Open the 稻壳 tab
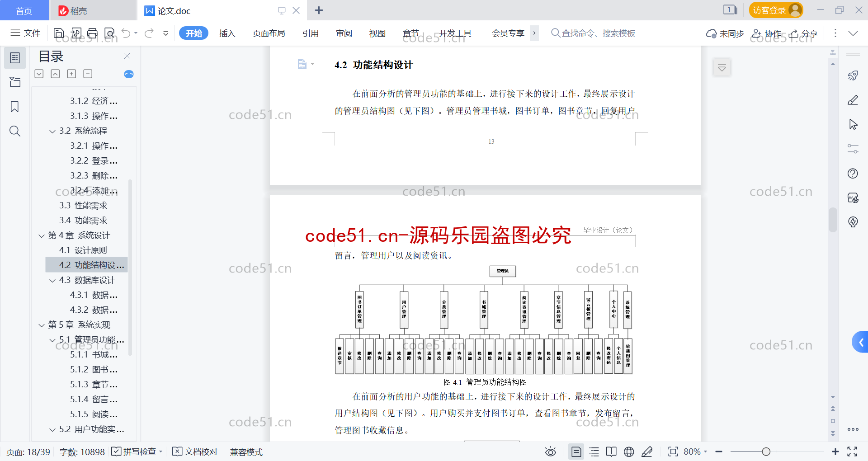 93,10
